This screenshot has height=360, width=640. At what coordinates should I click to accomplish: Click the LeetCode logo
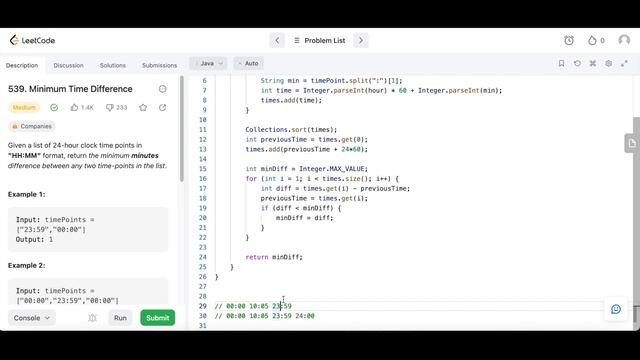click(32, 40)
